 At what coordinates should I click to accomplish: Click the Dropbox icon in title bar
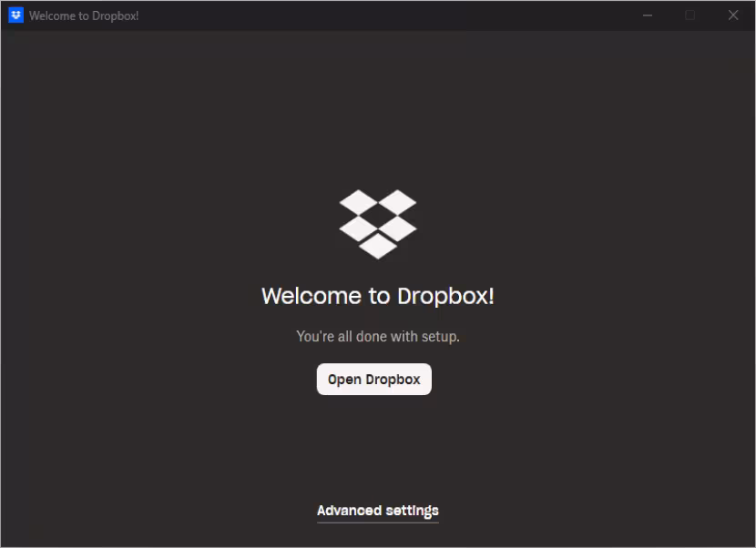(x=15, y=15)
